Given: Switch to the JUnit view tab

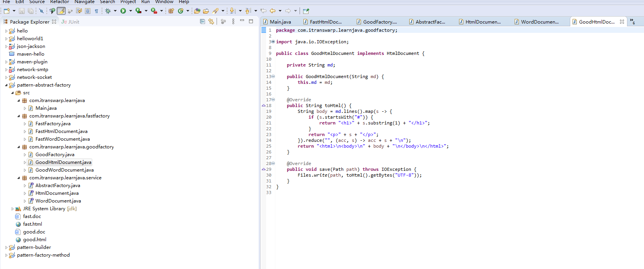Looking at the screenshot, I should 70,22.
